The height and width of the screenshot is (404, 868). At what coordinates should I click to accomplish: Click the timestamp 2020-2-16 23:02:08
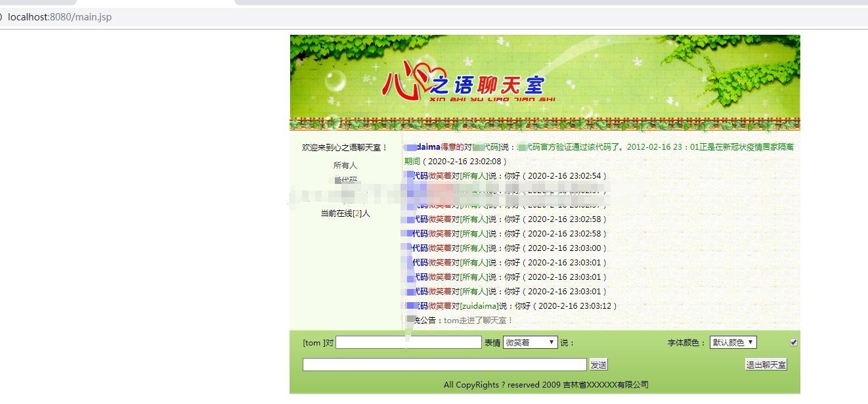[464, 162]
